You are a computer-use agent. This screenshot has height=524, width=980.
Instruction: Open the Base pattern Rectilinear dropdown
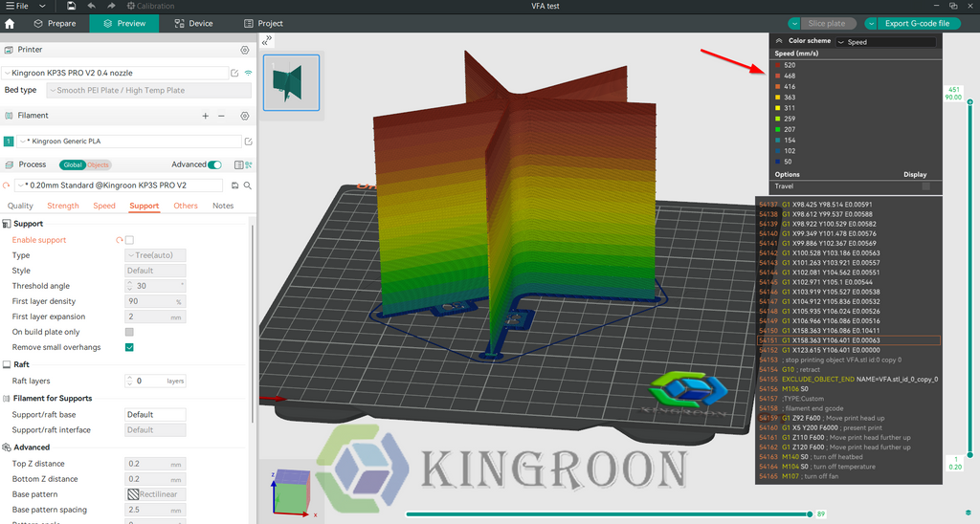click(x=155, y=494)
